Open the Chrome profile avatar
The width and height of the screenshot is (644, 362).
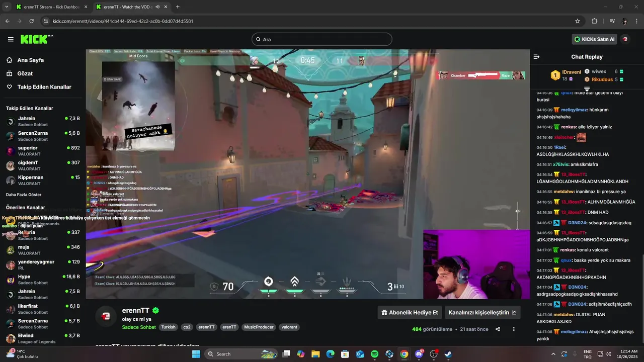click(x=624, y=21)
